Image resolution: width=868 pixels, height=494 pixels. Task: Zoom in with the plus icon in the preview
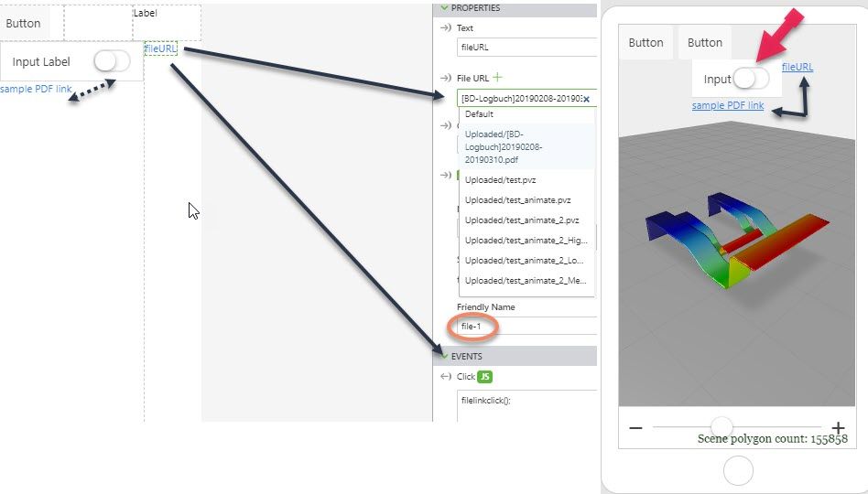pyautogui.click(x=838, y=427)
